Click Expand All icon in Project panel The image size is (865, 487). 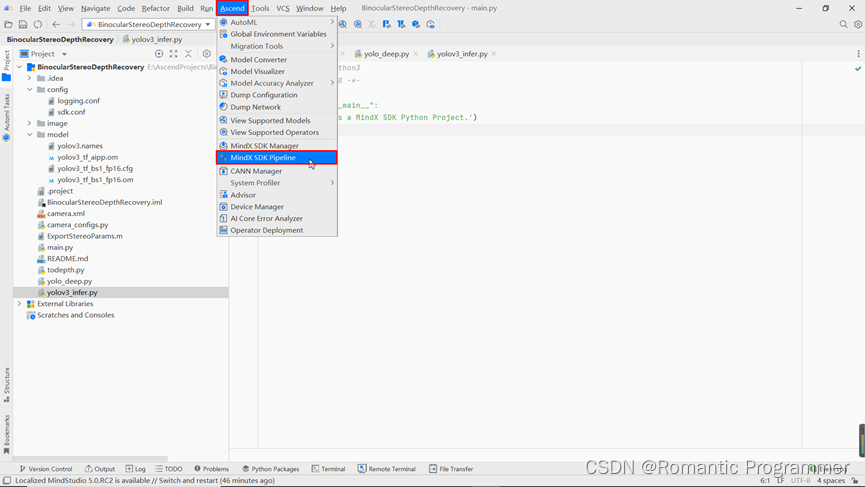(174, 53)
